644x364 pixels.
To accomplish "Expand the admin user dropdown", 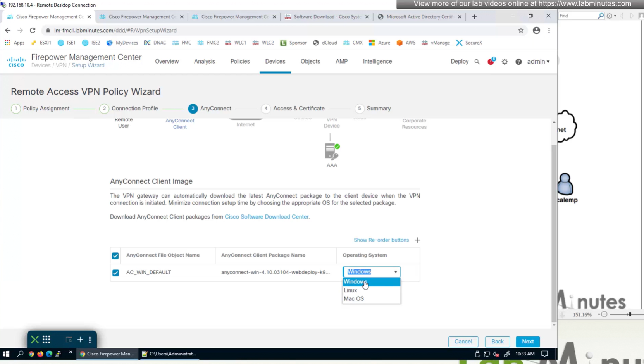I will pos(538,62).
